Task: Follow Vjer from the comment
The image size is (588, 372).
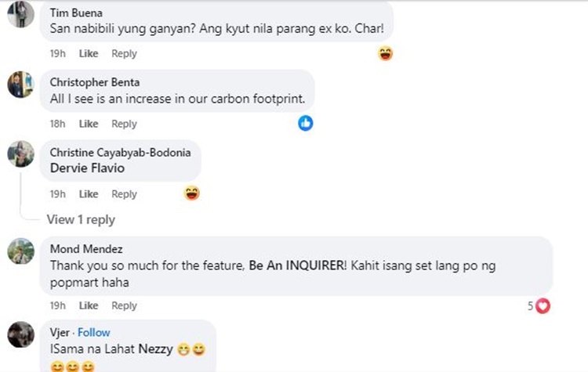Action: tap(95, 332)
